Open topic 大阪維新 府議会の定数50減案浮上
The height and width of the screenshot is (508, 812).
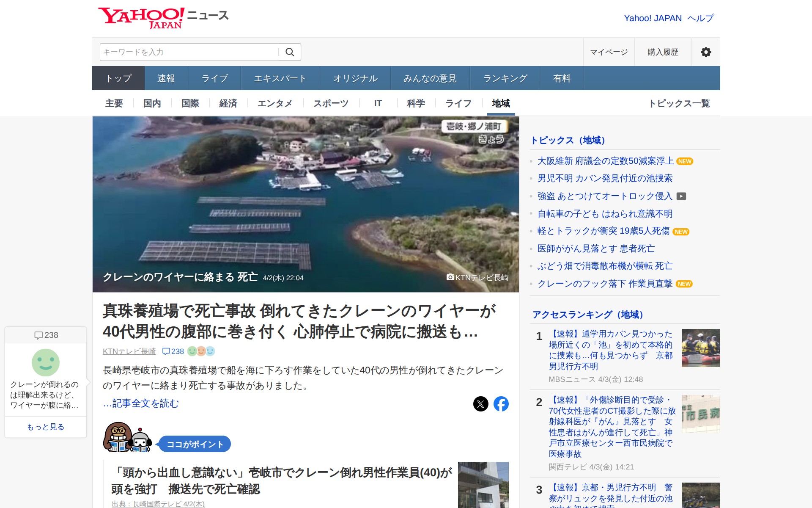605,161
